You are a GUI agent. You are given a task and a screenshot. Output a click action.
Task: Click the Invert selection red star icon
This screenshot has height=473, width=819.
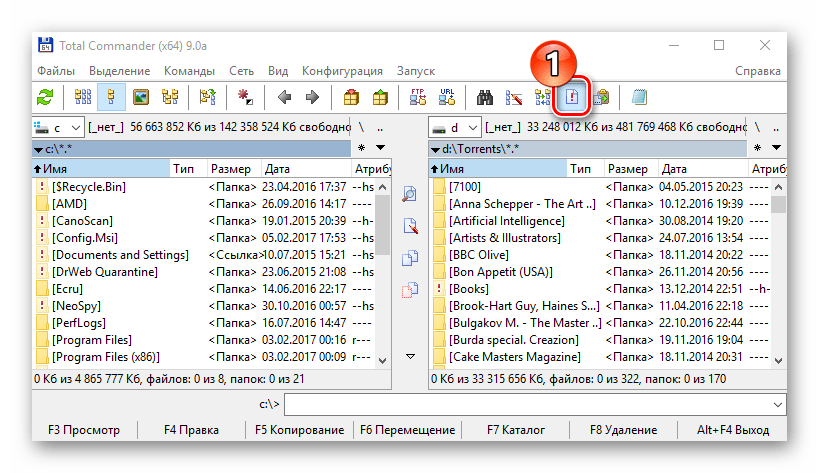tap(245, 97)
